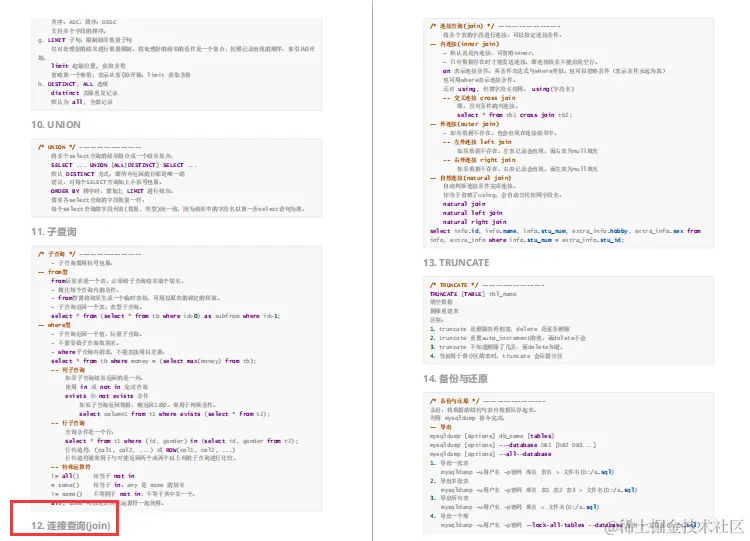The height and width of the screenshot is (541, 750).
Task: Click the "12. 连接查询(join)" heading
Action: point(71,525)
